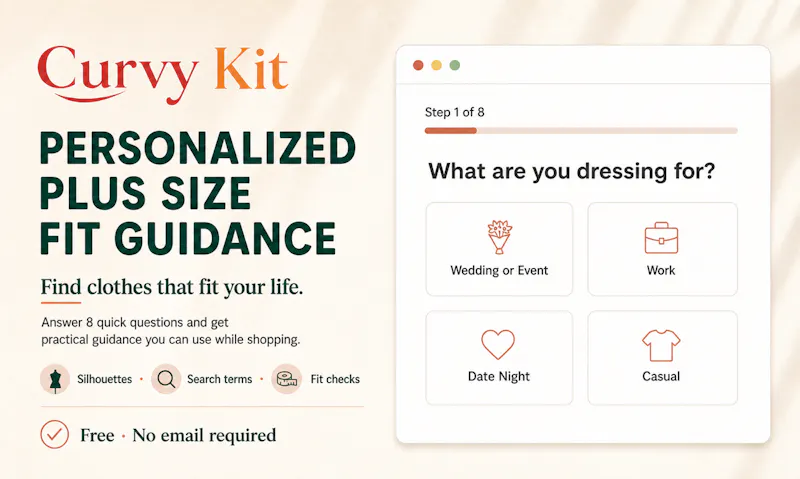The width and height of the screenshot is (800, 479).
Task: Click the flower bouquet icon
Action: pyautogui.click(x=499, y=237)
